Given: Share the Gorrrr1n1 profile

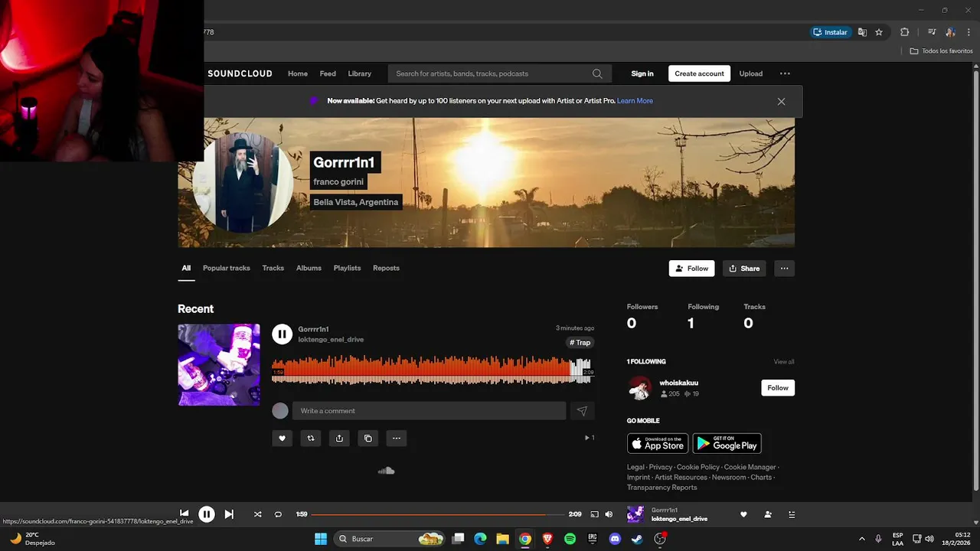Looking at the screenshot, I should [744, 269].
